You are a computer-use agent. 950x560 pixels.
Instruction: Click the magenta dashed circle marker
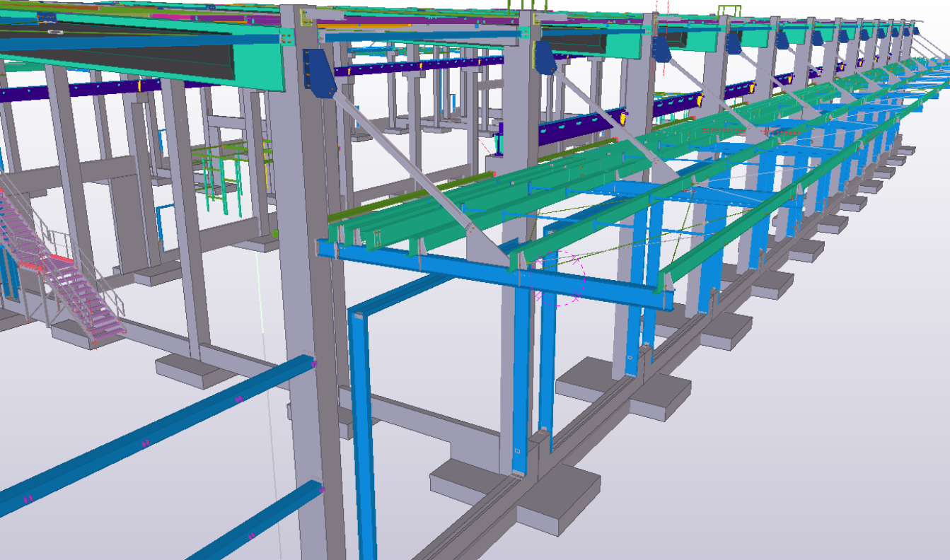click(559, 279)
